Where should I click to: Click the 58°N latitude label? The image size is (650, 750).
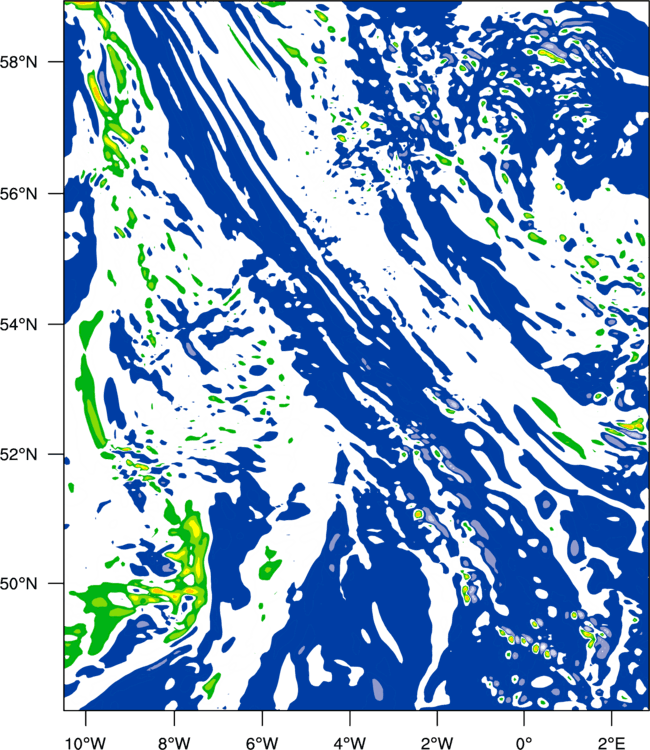(x=18, y=62)
